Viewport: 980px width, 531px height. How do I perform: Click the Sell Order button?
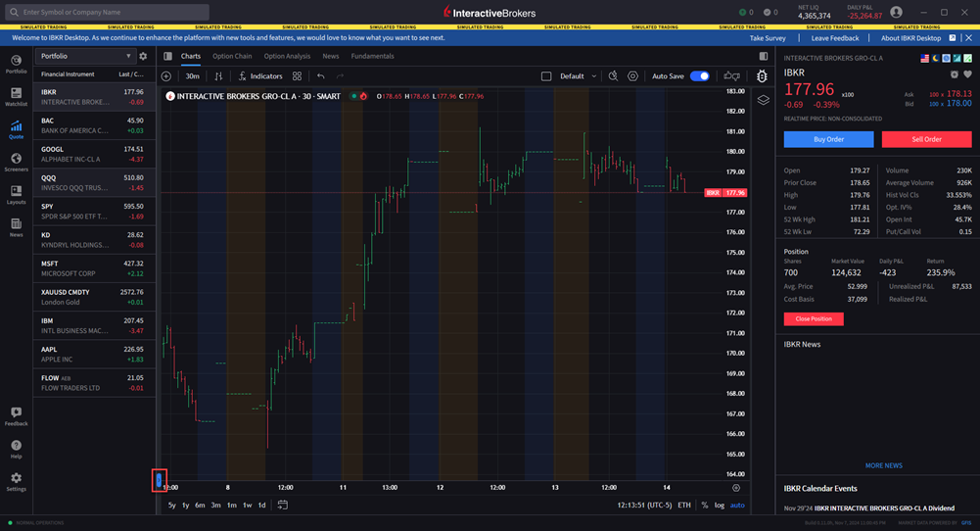[926, 139]
